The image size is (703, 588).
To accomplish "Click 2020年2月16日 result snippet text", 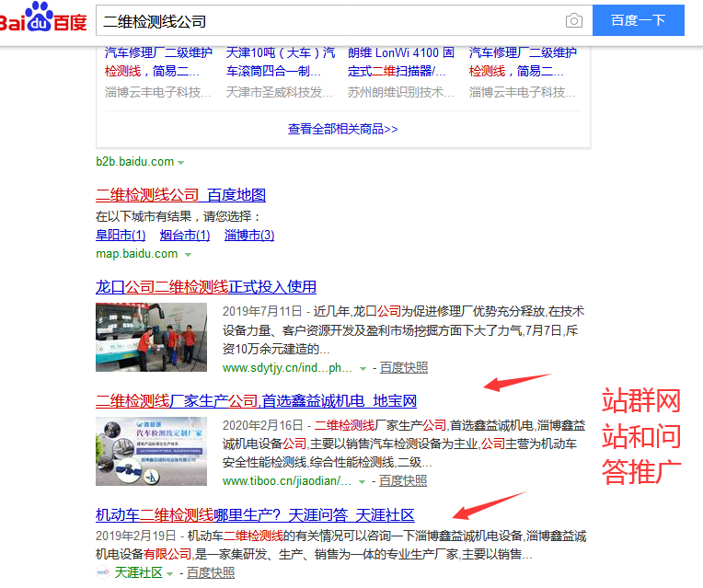I will 404,444.
